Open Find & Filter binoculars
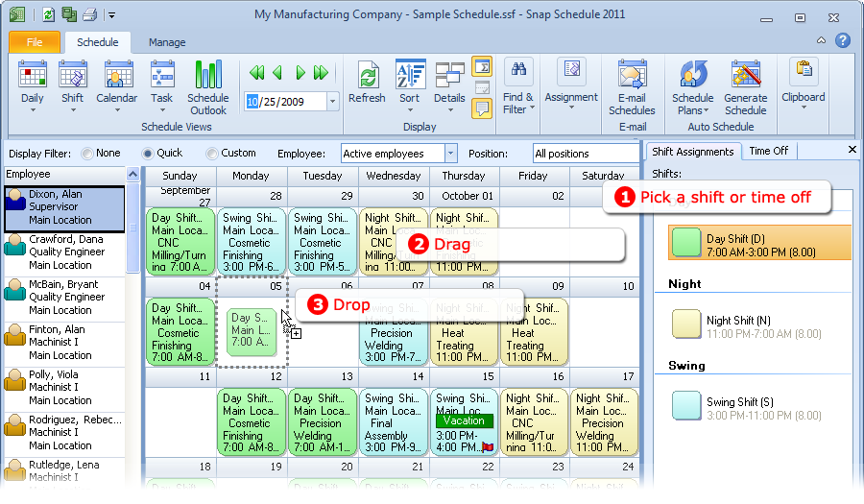The height and width of the screenshot is (504, 864). [x=518, y=70]
